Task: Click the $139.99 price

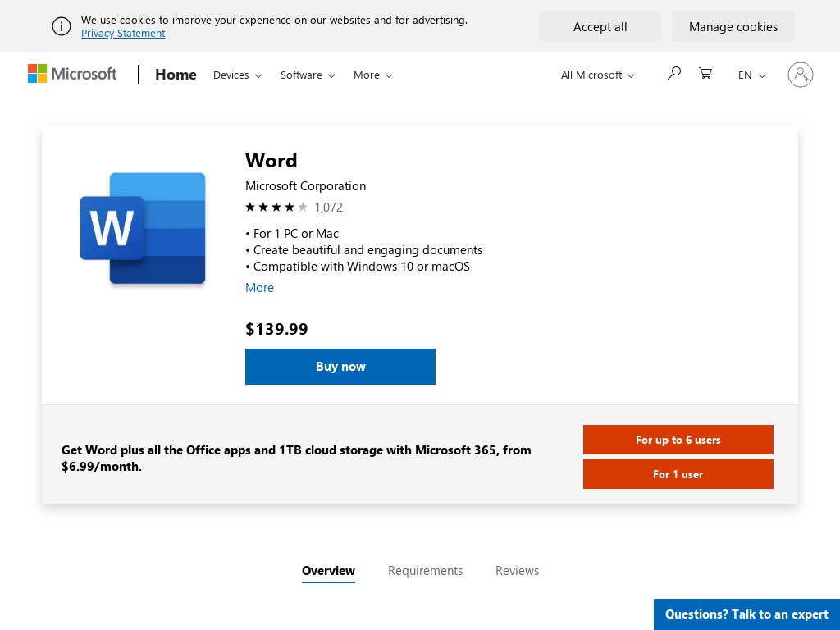Action: (276, 329)
